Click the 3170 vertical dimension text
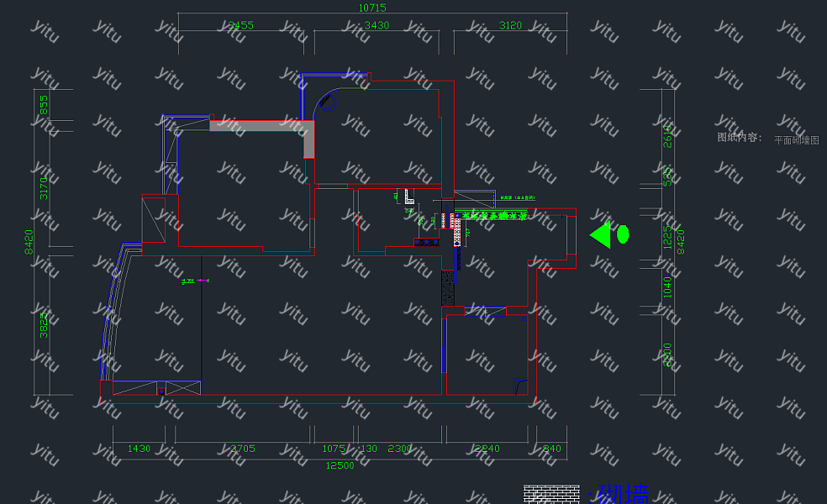Viewport: 827px width, 504px height. [43, 188]
